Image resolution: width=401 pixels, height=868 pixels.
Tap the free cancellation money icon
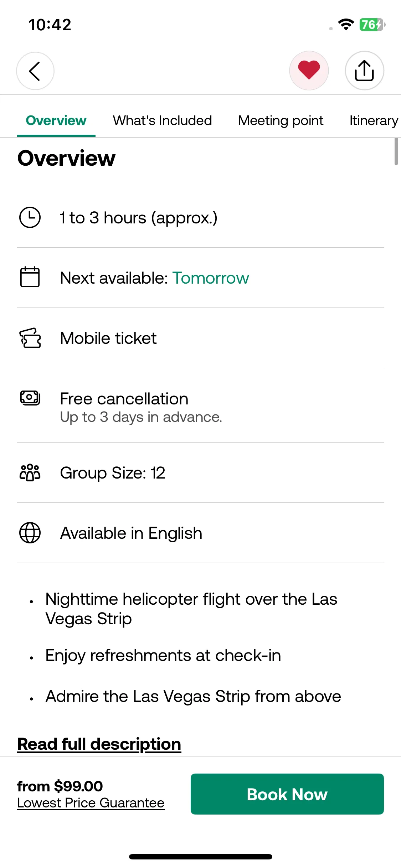pyautogui.click(x=30, y=398)
